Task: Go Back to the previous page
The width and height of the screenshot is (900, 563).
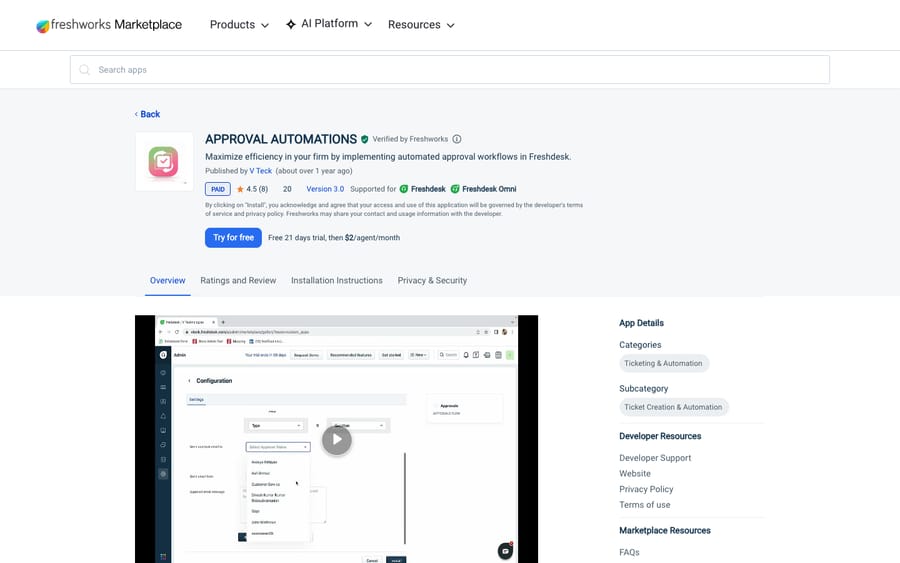Action: [148, 114]
